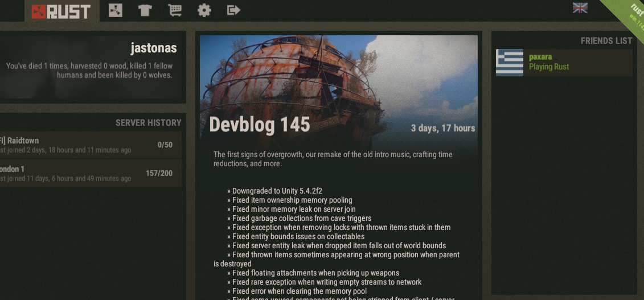
Task: Click 'Fixed floating attachments when picking up weapons'
Action: coord(313,273)
